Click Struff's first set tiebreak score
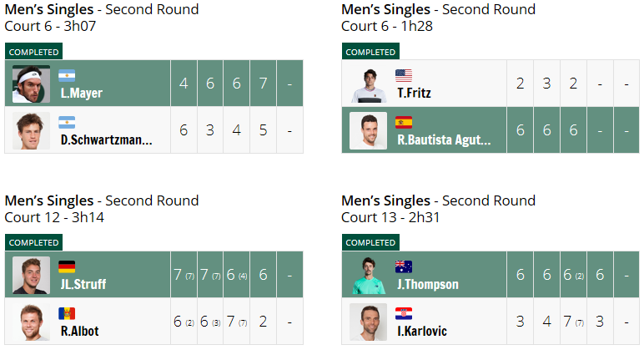 [189, 276]
